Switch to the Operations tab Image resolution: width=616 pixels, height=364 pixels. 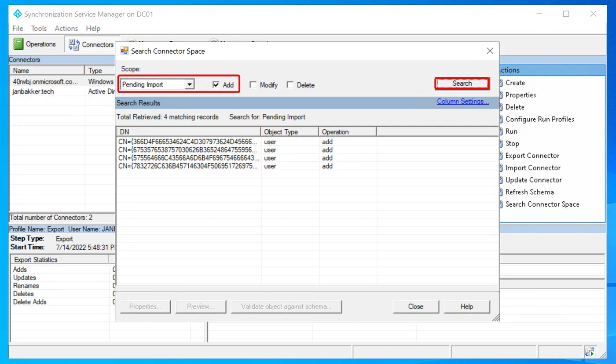point(34,44)
